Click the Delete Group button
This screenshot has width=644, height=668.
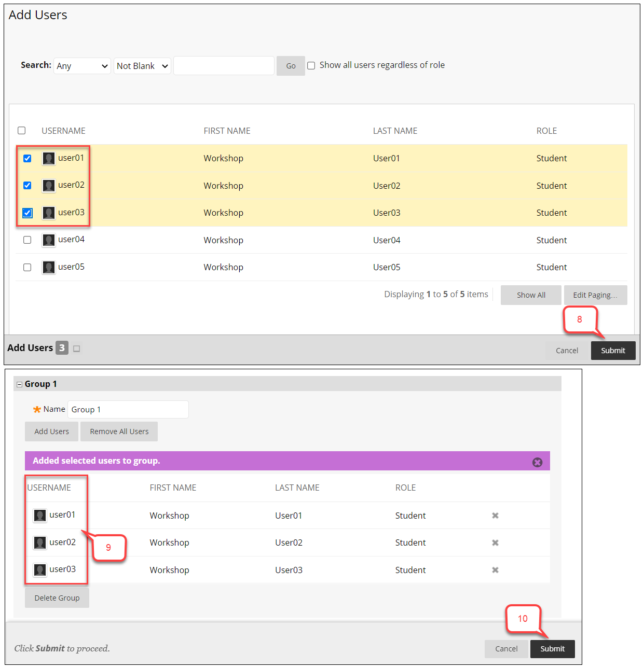[57, 598]
